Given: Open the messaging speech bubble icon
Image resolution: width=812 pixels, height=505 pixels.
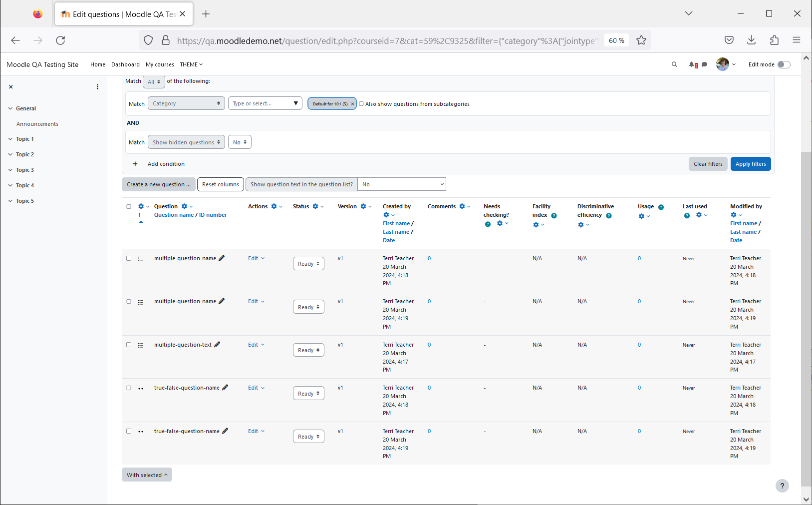Looking at the screenshot, I should [704, 64].
